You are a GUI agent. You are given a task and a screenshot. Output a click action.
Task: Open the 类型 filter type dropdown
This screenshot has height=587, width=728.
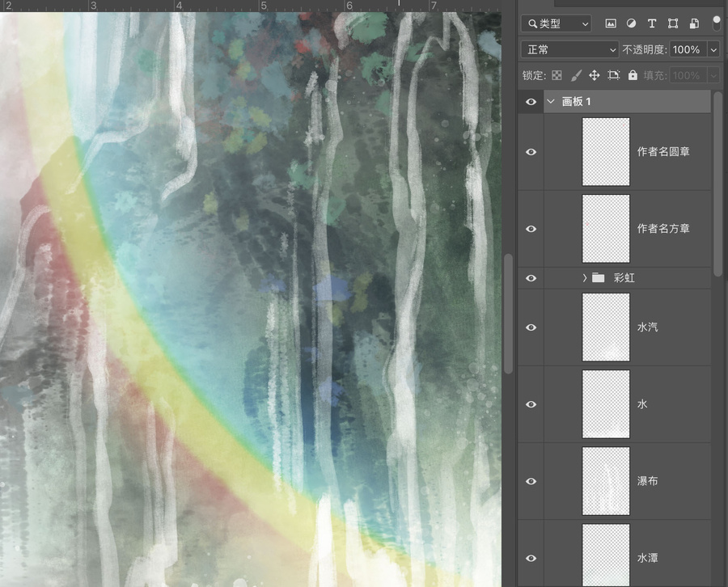tap(557, 23)
